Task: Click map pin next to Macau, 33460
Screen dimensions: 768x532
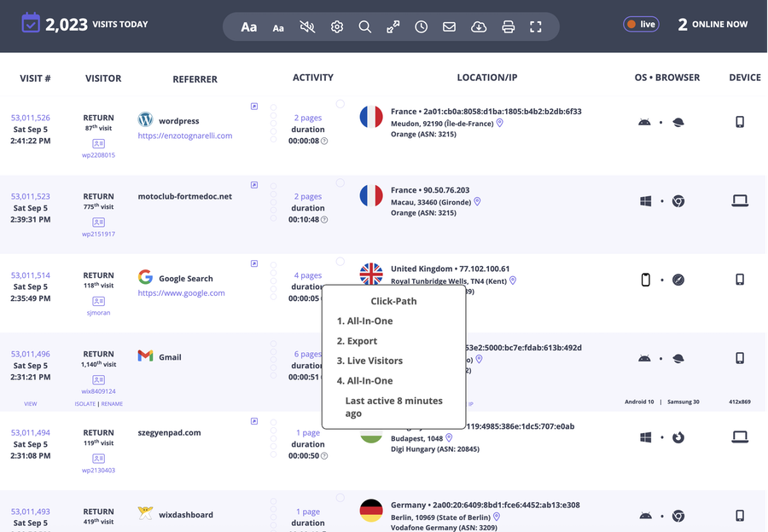Action: (477, 202)
